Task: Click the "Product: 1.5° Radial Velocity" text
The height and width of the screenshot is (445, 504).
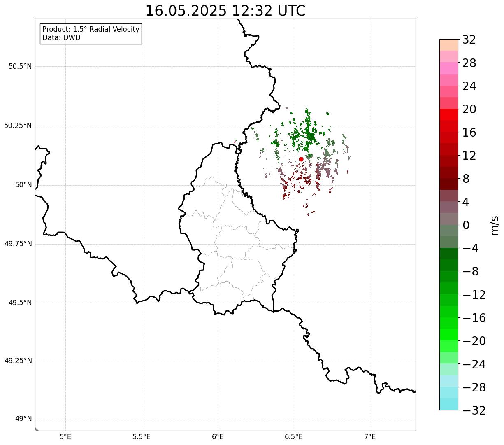Action: [91, 30]
